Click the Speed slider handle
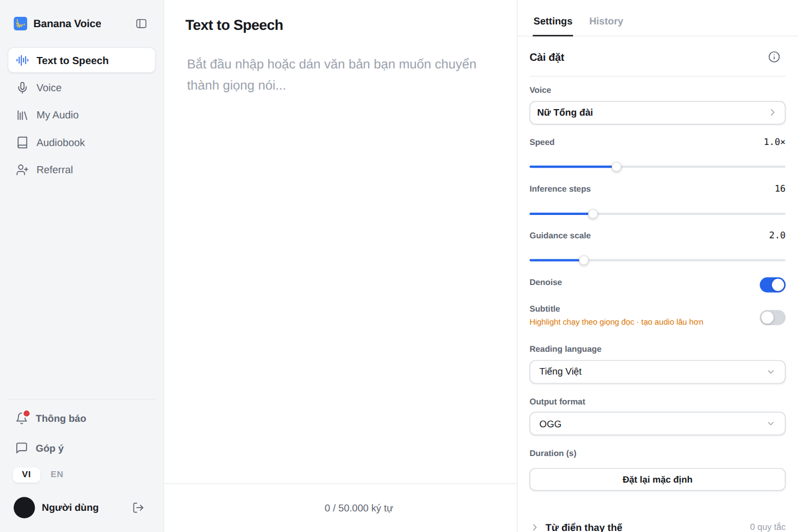The width and height of the screenshot is (798, 532). click(x=616, y=167)
